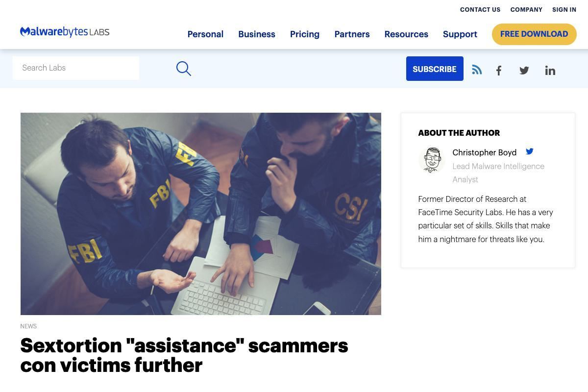Screen dimensions: 588x392
Task: Click the Malwarebytes Labs logo
Action: [x=65, y=32]
